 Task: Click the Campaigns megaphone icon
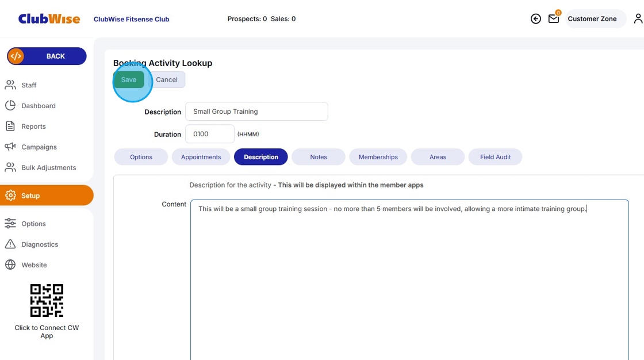click(x=10, y=147)
